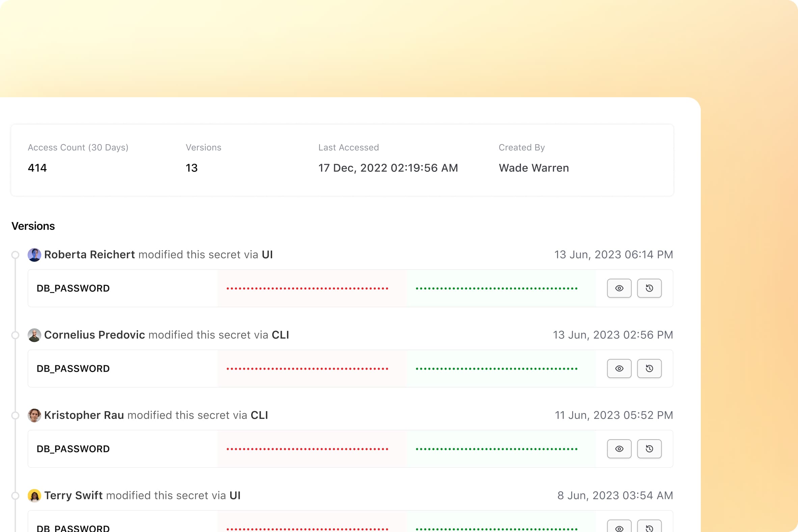The height and width of the screenshot is (532, 798).
Task: Show secret values in Cornelius Predovic's version
Action: [619, 369]
